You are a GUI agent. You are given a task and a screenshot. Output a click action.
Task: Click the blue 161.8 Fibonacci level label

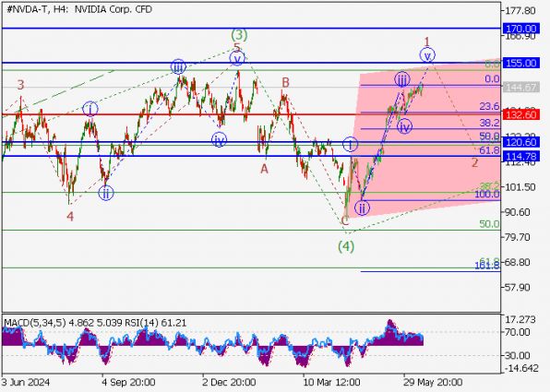point(487,267)
